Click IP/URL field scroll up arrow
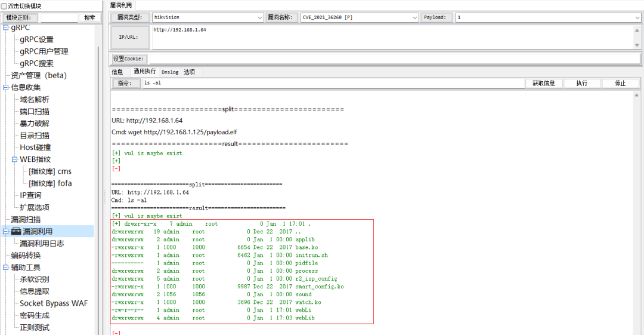Screen dimensions: 644x335 point(637,30)
